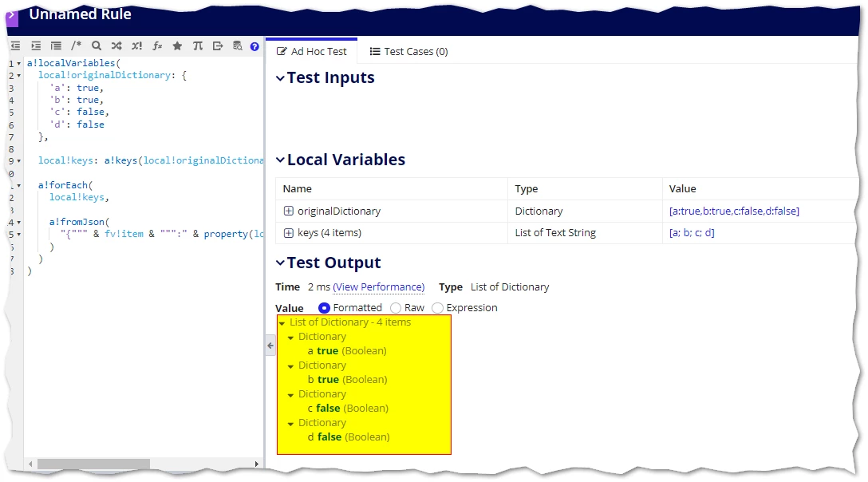Click the star icon in the toolbar
This screenshot has width=868, height=482.
click(x=177, y=46)
